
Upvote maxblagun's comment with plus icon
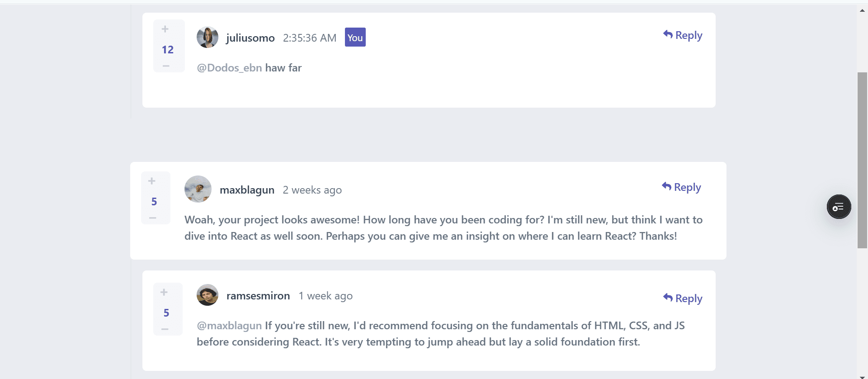[152, 181]
